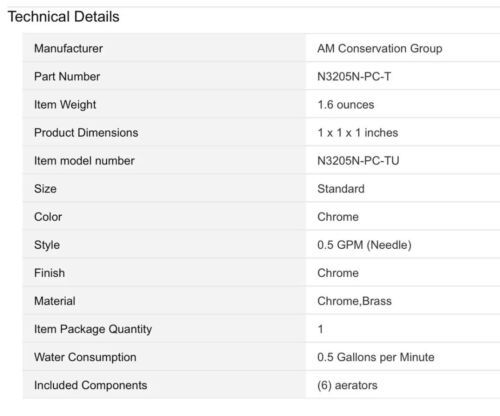The height and width of the screenshot is (416, 500).
Task: Click 0.5 Gallons per Minute value
Action: [376, 357]
